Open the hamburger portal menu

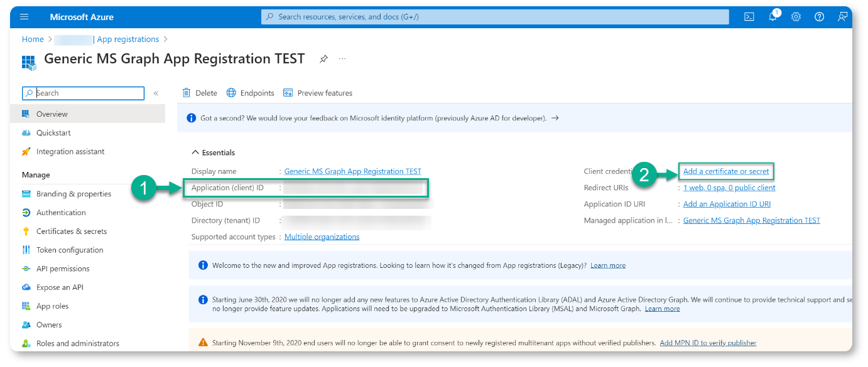click(24, 17)
